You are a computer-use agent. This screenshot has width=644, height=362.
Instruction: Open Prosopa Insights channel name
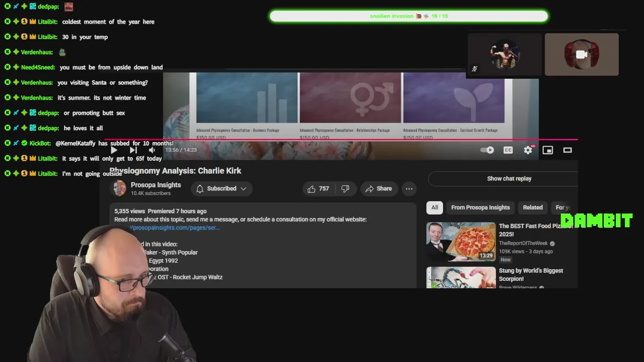[155, 185]
